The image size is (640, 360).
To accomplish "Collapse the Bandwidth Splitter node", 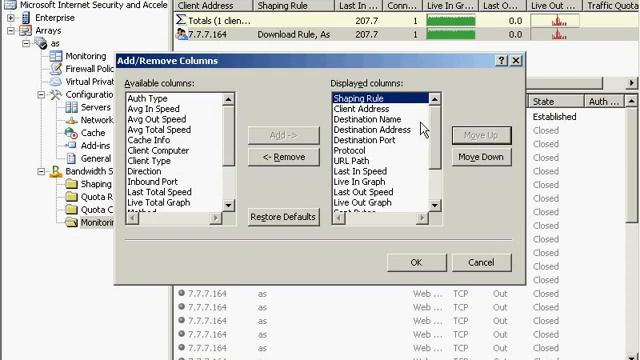I will click(x=41, y=171).
